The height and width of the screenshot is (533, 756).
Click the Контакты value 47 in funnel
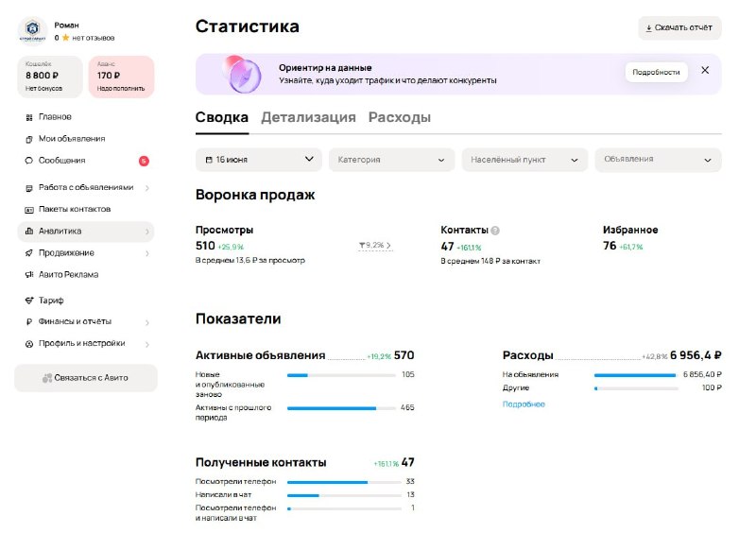[447, 247]
